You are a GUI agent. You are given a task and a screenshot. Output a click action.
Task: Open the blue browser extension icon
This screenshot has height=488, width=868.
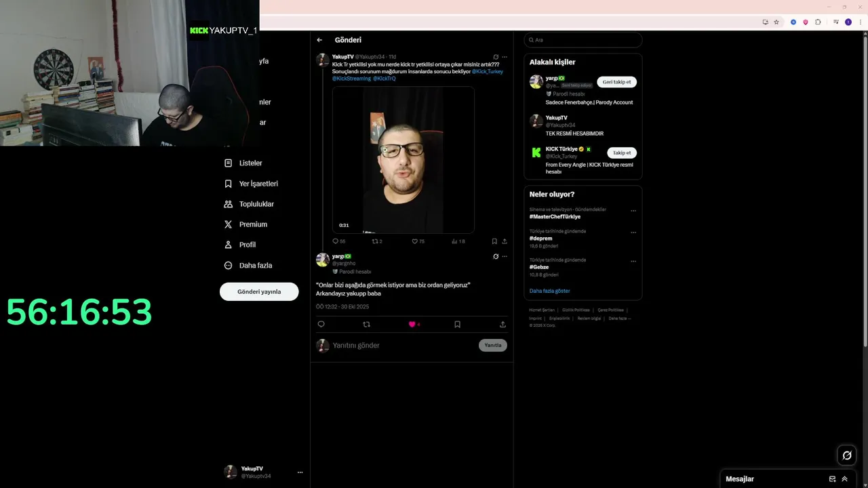click(x=793, y=22)
